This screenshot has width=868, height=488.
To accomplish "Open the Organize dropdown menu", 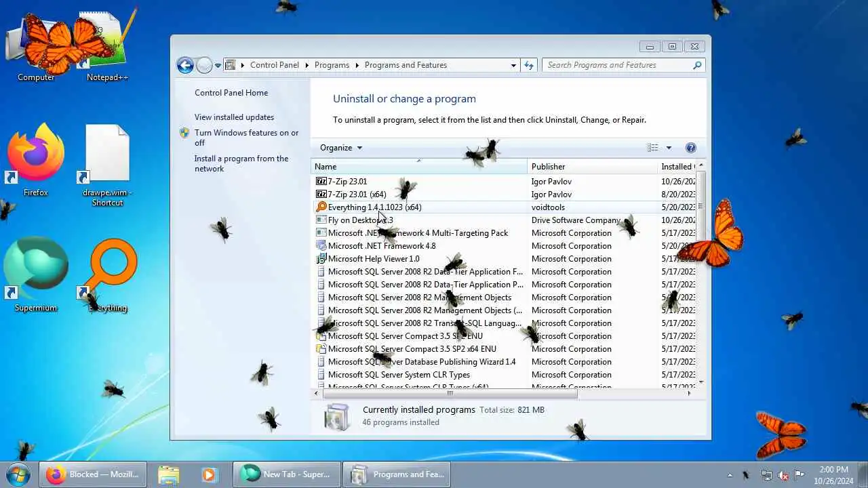I will 341,148.
